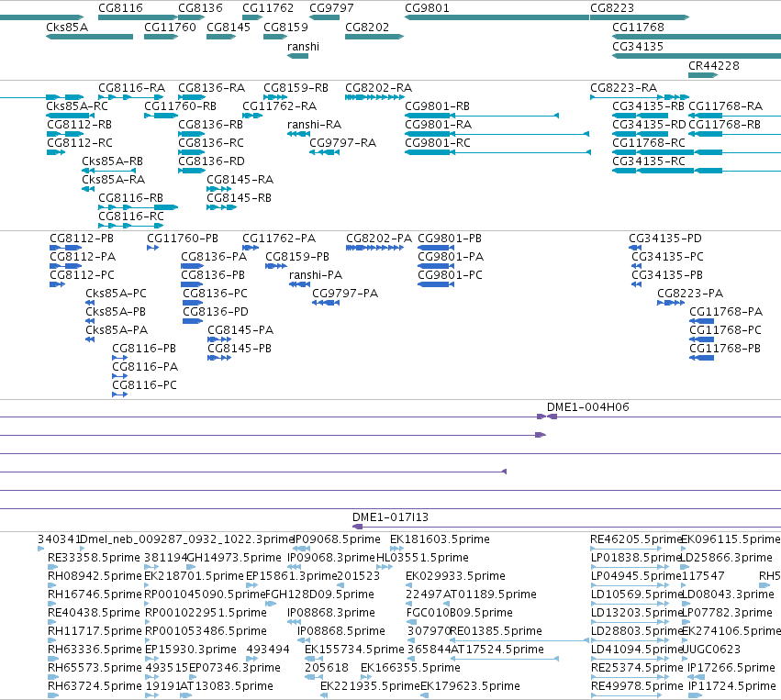Screen dimensions: 781x700
Task: Select the GH14973.5prime EST label
Action: tap(234, 558)
